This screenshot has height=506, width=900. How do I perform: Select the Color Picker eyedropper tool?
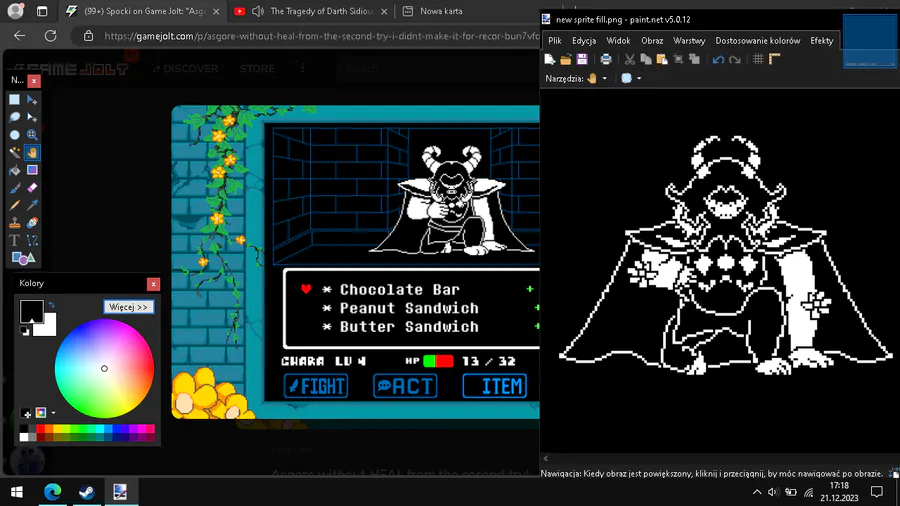pyautogui.click(x=32, y=205)
